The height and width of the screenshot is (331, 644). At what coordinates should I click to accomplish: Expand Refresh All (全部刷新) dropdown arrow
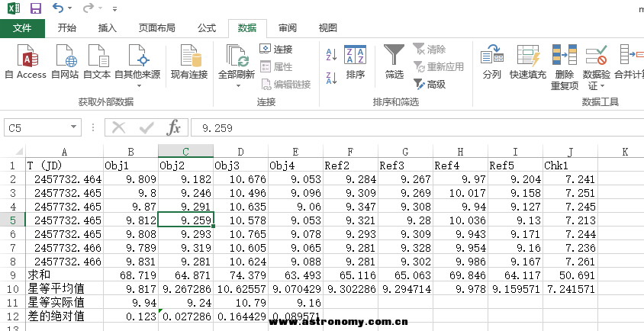point(238,86)
